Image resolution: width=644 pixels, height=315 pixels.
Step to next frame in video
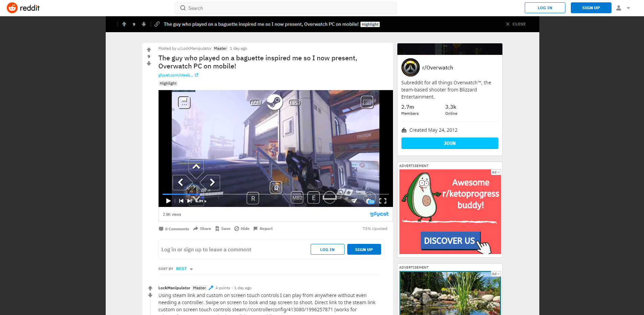click(189, 201)
